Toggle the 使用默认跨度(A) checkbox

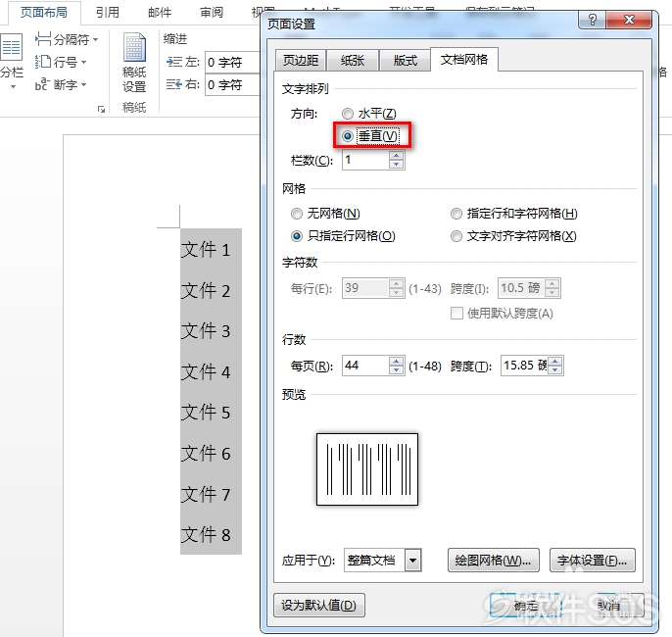tap(456, 314)
